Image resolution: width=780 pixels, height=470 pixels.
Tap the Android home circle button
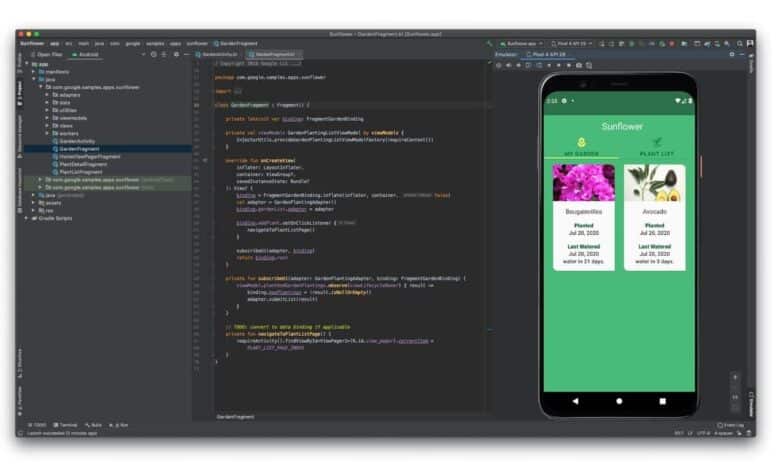619,400
